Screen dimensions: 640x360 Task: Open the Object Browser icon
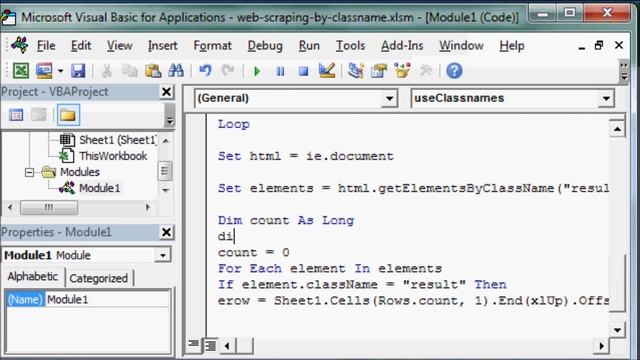point(402,71)
